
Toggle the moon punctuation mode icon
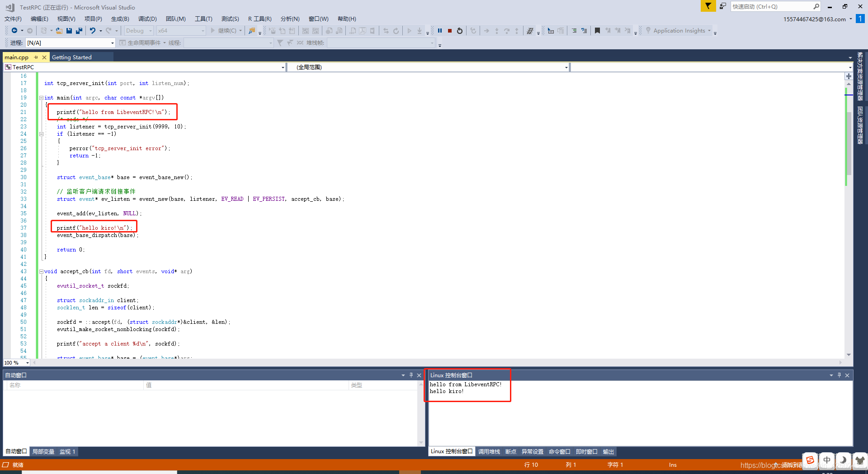coord(843,460)
